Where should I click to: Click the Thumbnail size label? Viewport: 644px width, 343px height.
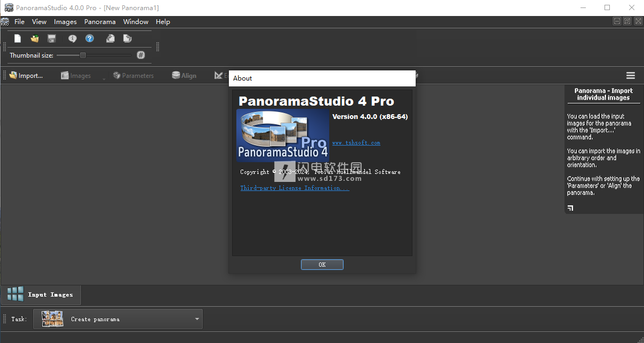31,55
